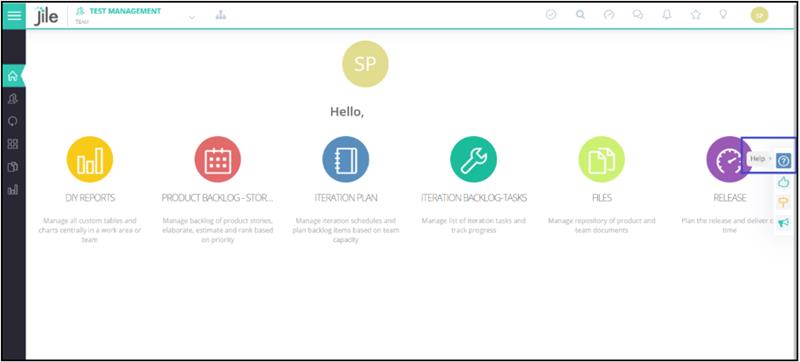The width and height of the screenshot is (800, 362).
Task: Open the yellow DIY Reports icon
Action: point(90,159)
